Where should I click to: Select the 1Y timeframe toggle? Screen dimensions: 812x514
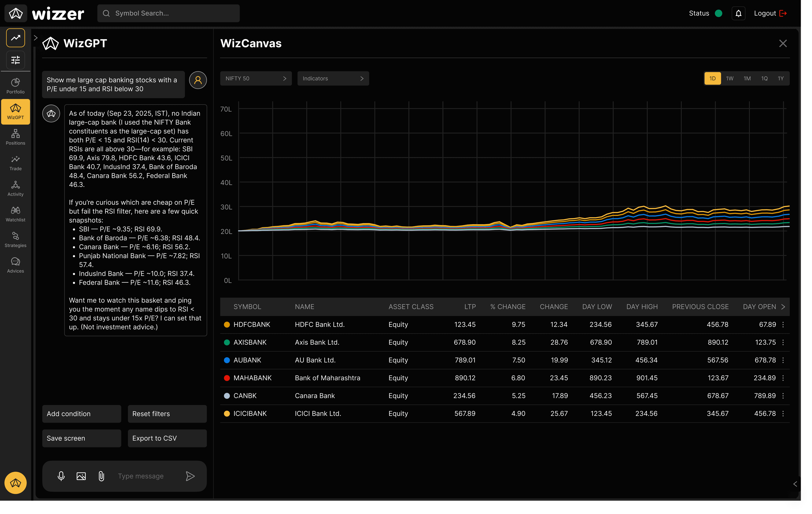(780, 78)
